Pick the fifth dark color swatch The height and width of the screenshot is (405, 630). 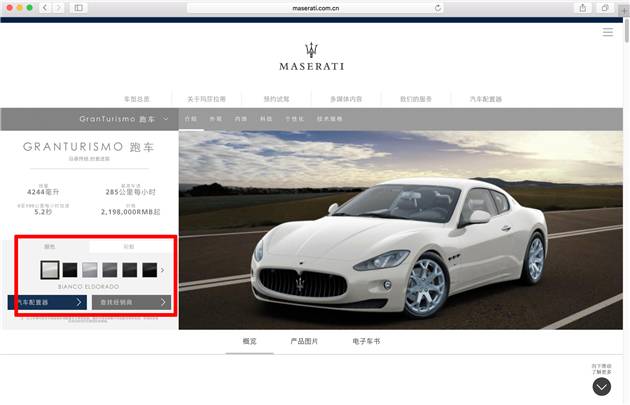tap(130, 270)
